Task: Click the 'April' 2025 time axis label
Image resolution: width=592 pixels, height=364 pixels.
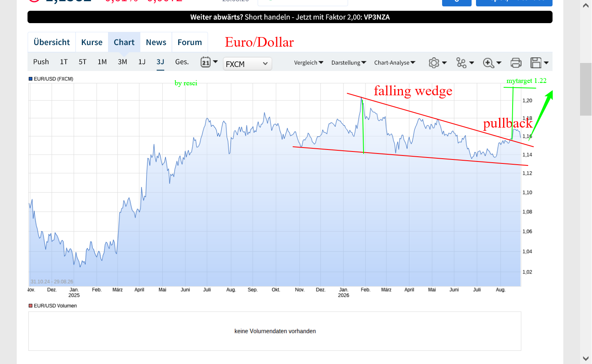Action: click(x=139, y=290)
